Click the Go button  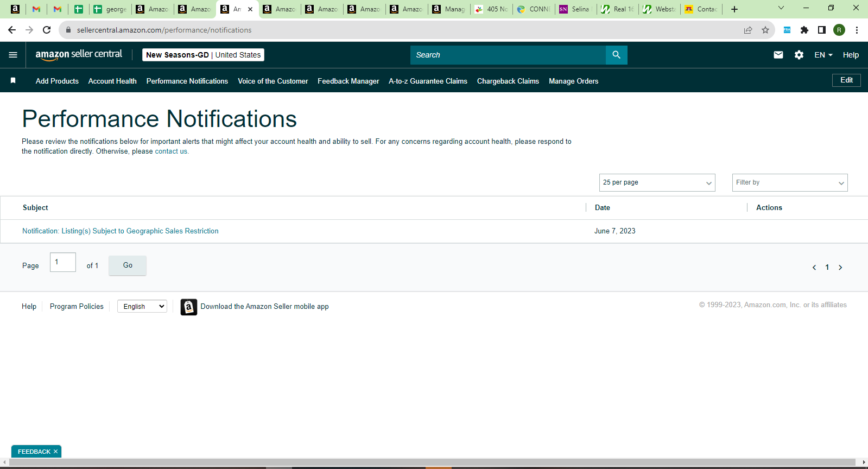[x=128, y=265]
